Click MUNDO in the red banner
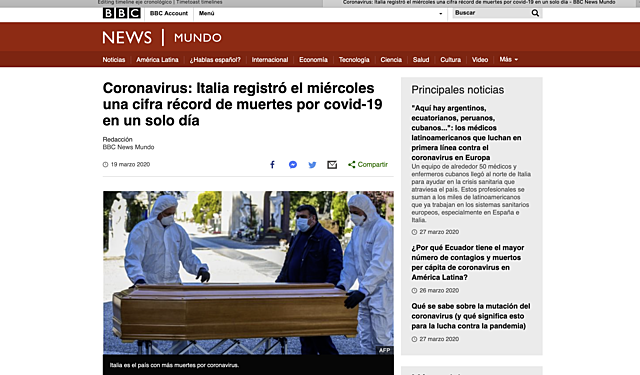Screen dimensions: 640x375 point(198,38)
